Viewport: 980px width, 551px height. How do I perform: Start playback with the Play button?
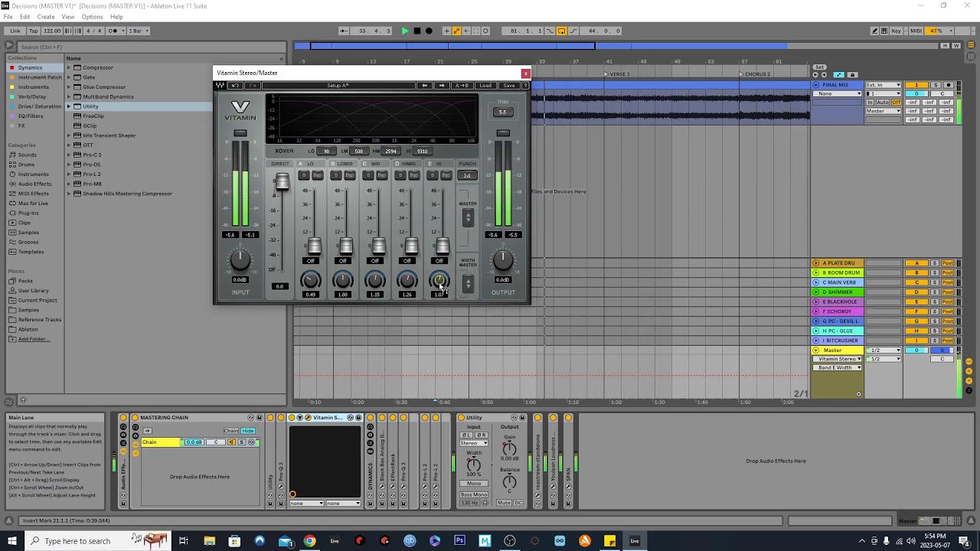coord(405,31)
